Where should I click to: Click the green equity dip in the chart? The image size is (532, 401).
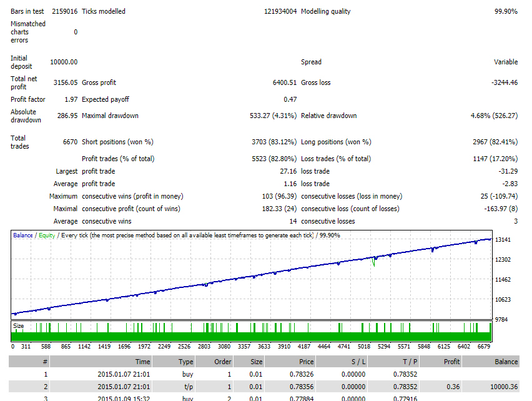coord(373,262)
